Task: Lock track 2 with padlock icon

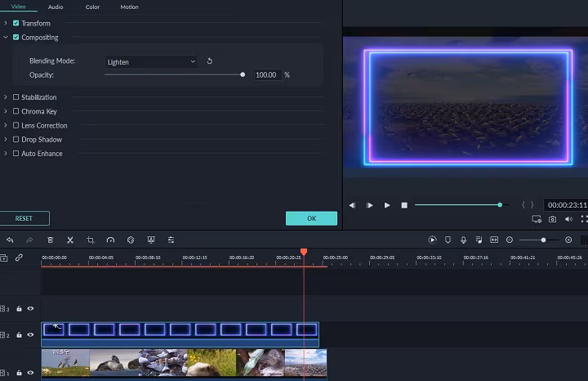Action: click(19, 335)
